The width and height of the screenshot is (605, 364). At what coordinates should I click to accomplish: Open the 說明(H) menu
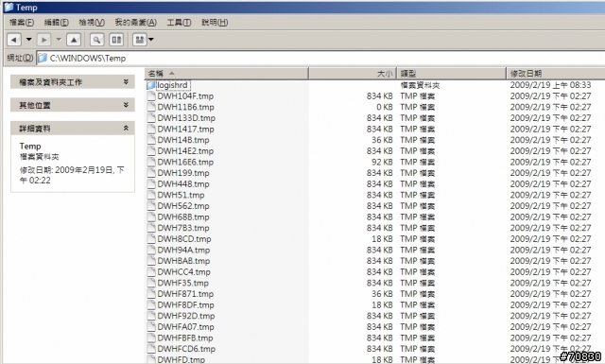click(x=215, y=23)
